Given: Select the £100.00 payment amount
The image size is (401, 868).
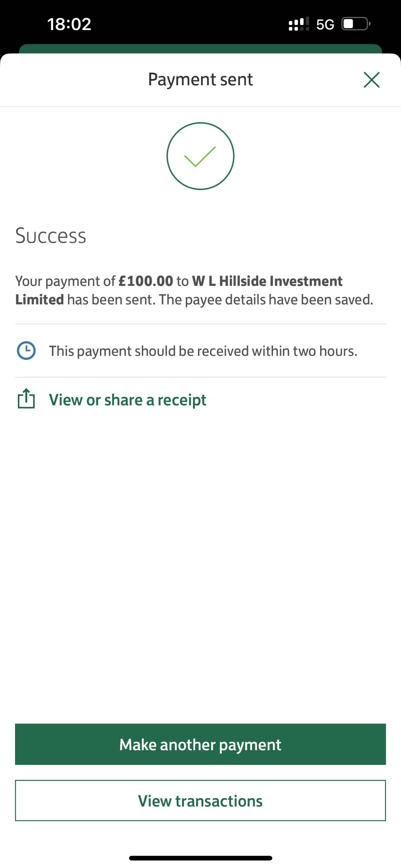Looking at the screenshot, I should coord(146,281).
